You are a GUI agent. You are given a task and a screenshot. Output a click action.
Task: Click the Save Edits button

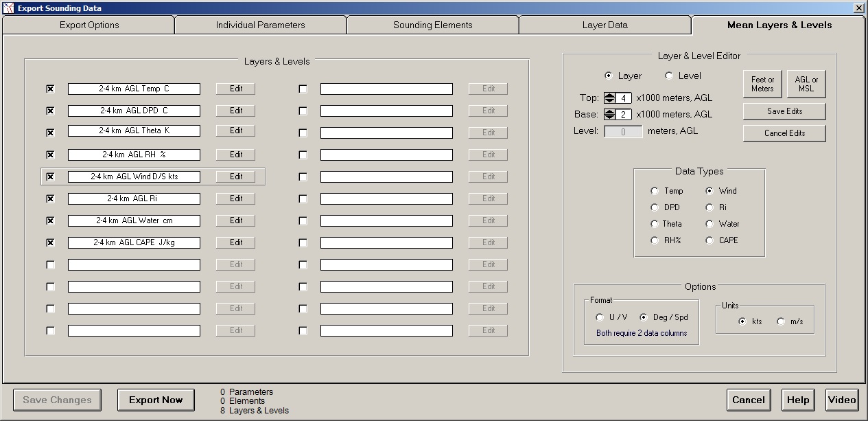[784, 111]
